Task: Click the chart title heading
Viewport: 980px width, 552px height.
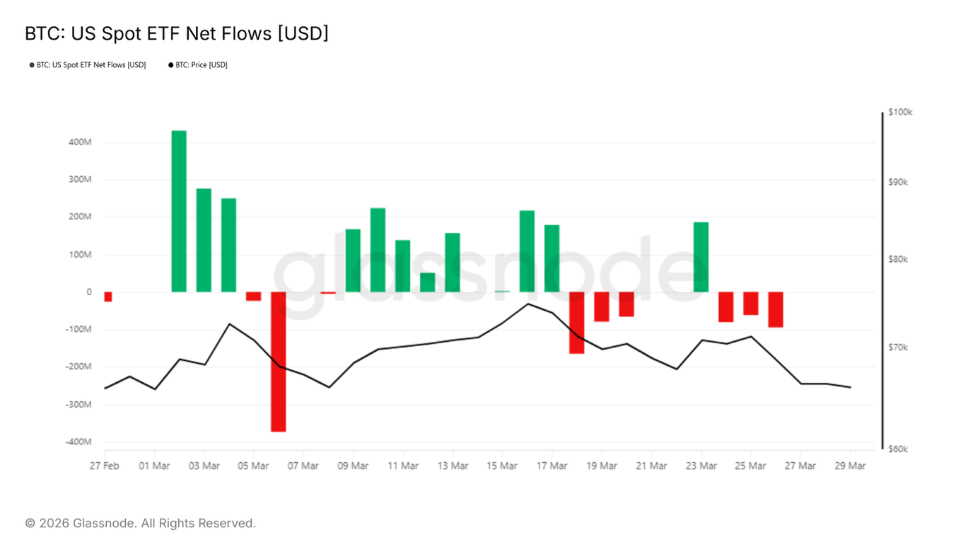Action: (177, 33)
